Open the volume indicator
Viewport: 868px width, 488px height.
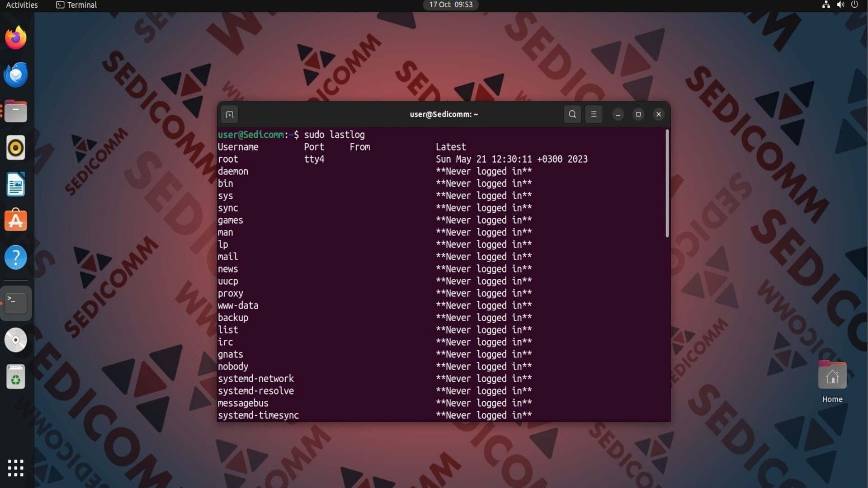point(840,5)
